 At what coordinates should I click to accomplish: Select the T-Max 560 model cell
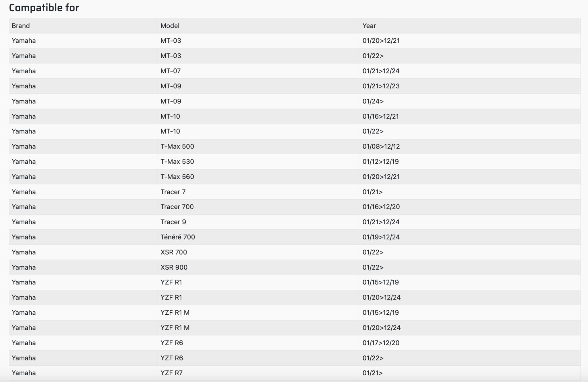pos(177,177)
